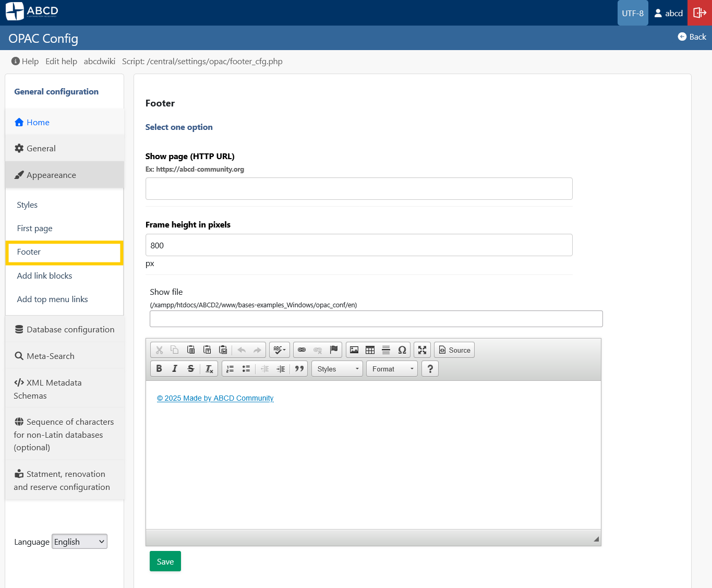Open the Format dropdown in the editor
712x588 pixels.
(391, 368)
